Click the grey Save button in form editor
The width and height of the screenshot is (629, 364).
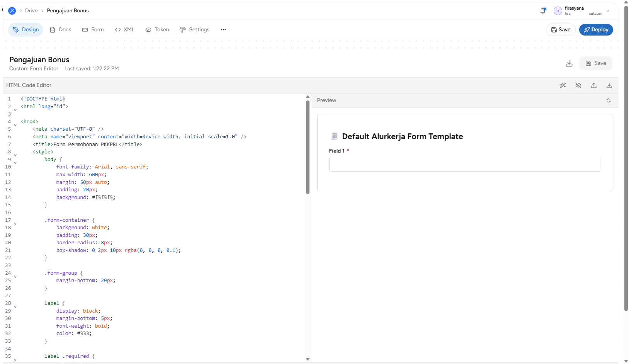point(595,63)
